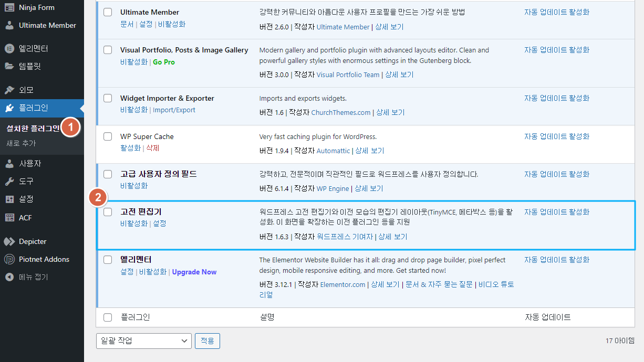Open the 새로 추가 submenu item
Screen dimensions: 644x362
[21, 143]
